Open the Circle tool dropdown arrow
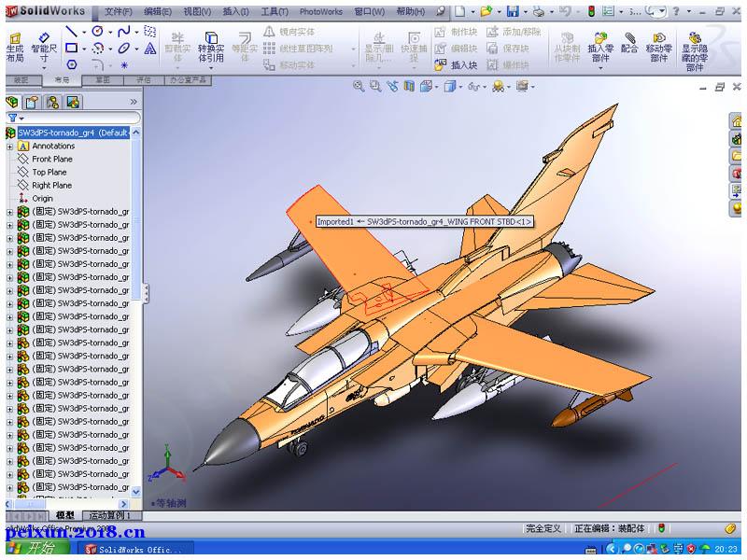747x560 pixels. click(110, 33)
